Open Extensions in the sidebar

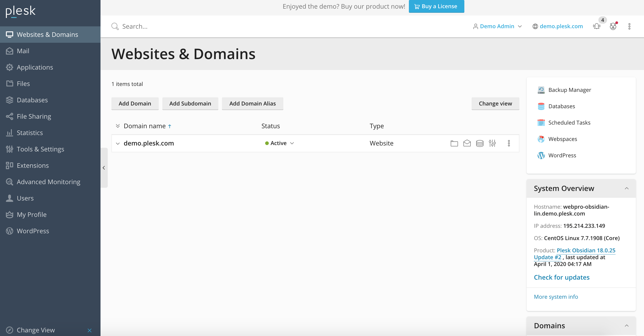coord(50,165)
